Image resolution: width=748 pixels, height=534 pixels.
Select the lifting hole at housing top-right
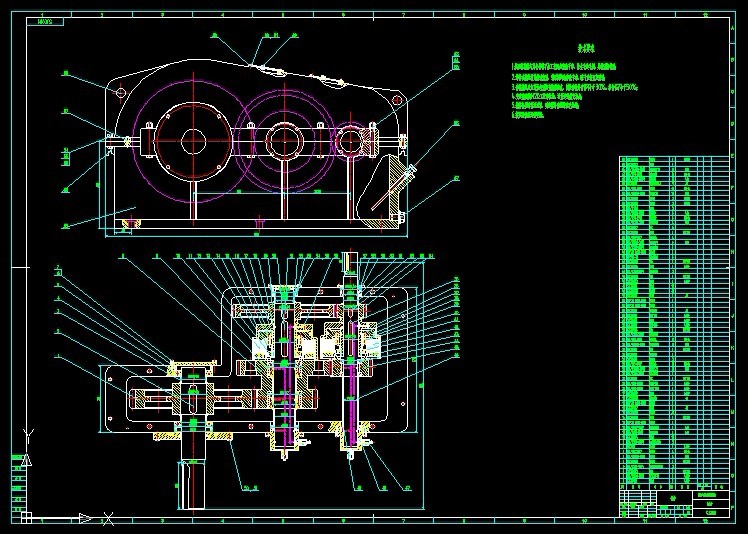click(x=397, y=100)
